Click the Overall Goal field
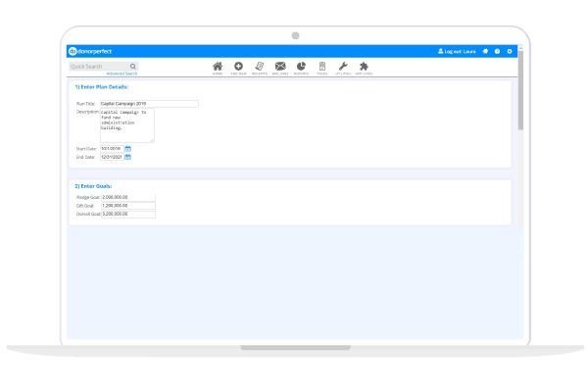588x392 pixels. coord(128,214)
